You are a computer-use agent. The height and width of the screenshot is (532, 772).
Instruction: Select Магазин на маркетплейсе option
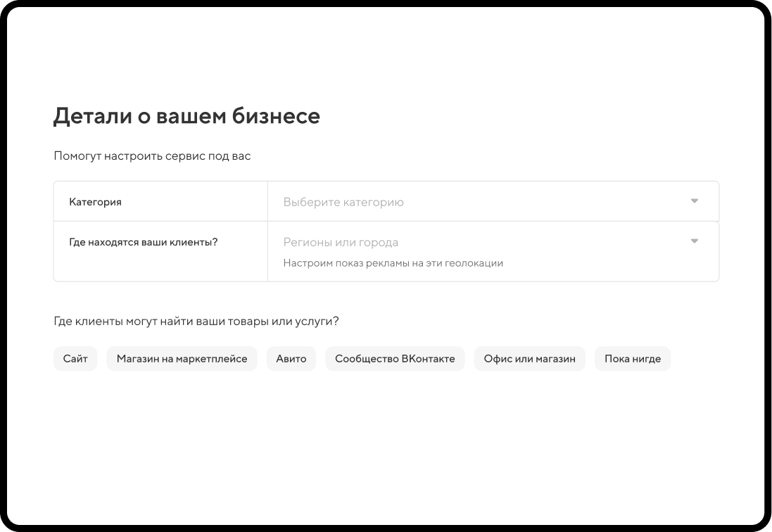[x=182, y=358]
